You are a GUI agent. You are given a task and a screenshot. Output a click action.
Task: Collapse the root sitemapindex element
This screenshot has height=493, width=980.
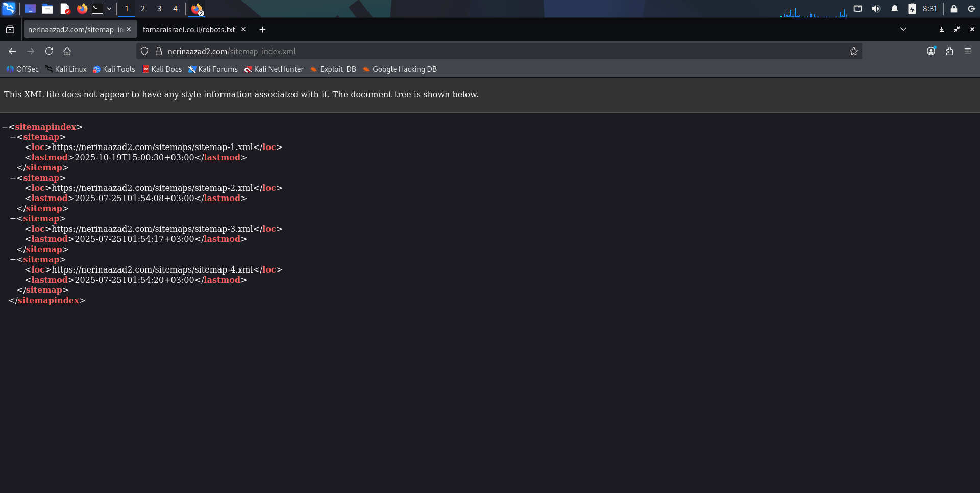(5, 127)
